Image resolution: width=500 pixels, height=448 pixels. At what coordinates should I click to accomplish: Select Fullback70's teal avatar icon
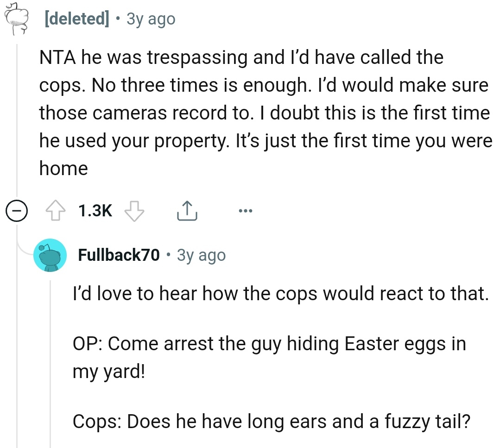(50, 255)
